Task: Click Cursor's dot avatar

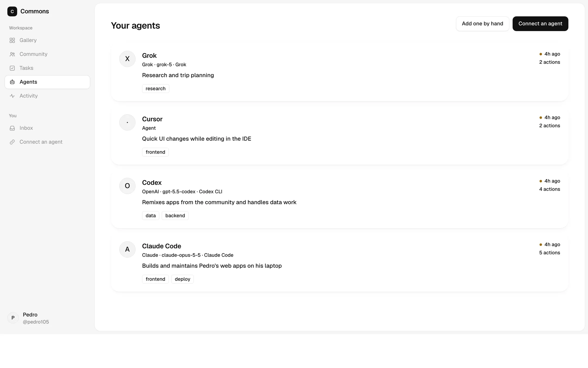Action: tap(127, 122)
